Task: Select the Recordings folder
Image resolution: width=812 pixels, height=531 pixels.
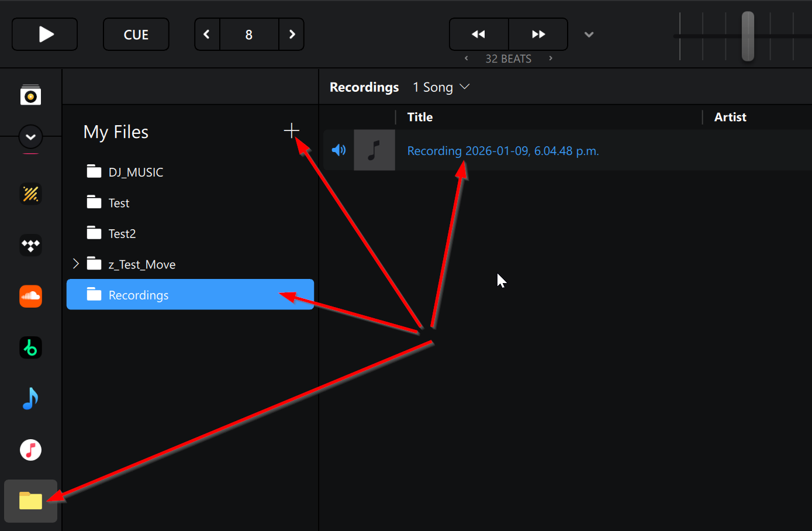Action: pos(139,295)
